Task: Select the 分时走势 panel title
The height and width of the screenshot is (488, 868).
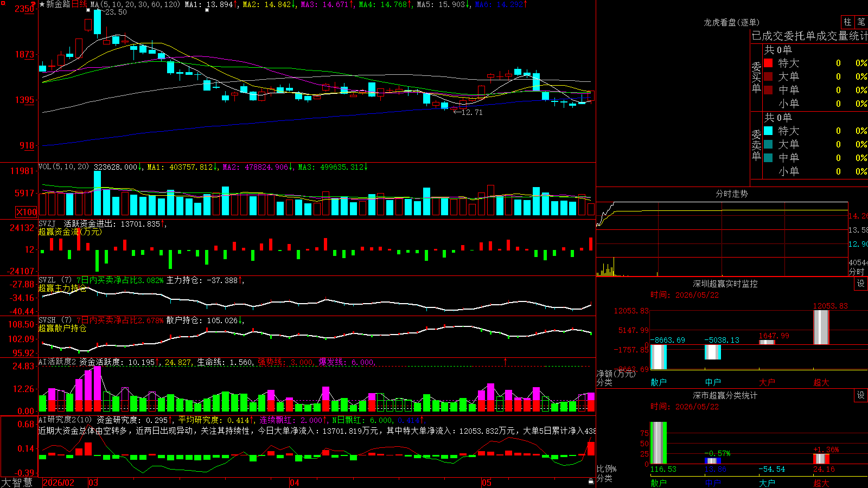Action: pyautogui.click(x=732, y=194)
